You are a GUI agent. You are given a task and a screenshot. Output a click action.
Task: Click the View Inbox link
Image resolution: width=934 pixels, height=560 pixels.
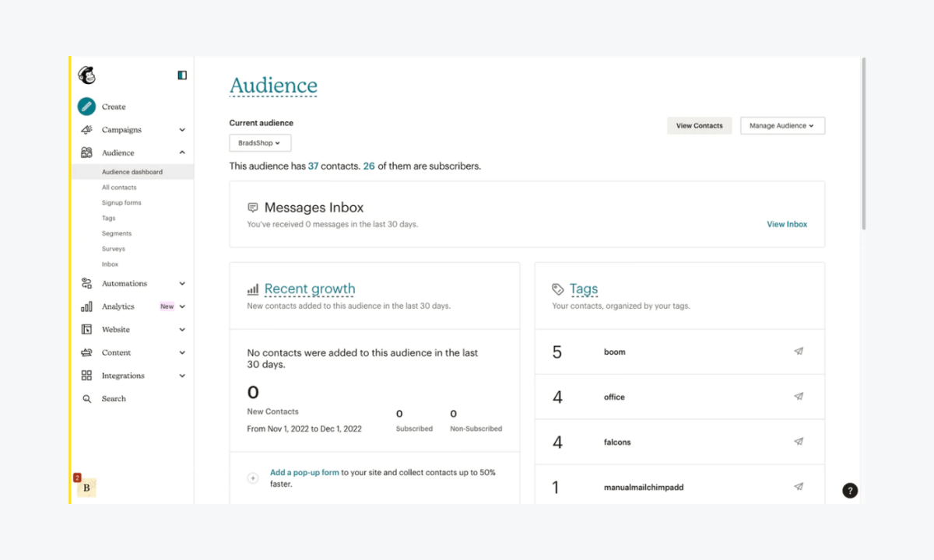pos(787,224)
